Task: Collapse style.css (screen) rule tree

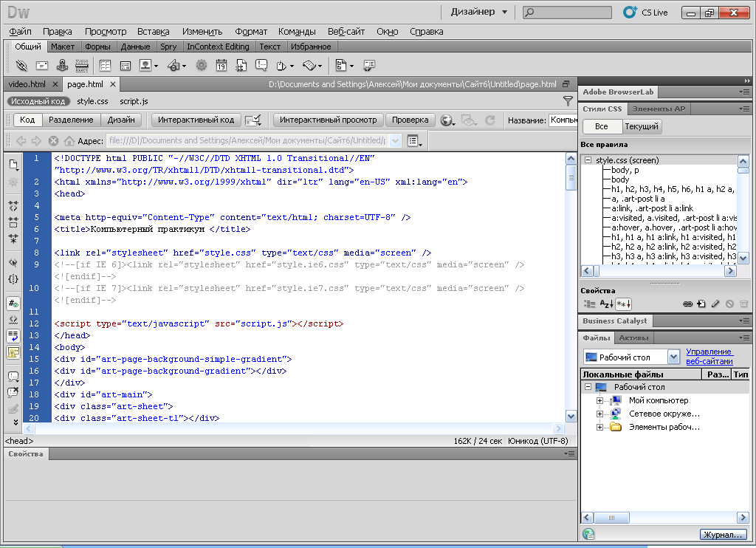Action: pyautogui.click(x=588, y=160)
